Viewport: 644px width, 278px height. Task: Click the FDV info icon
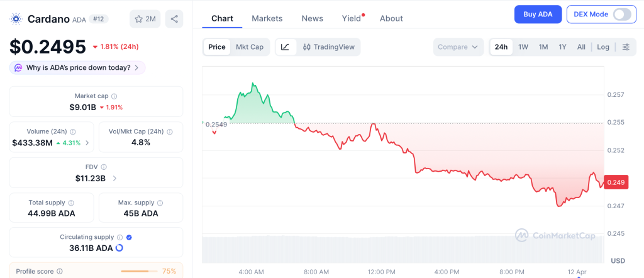point(104,167)
